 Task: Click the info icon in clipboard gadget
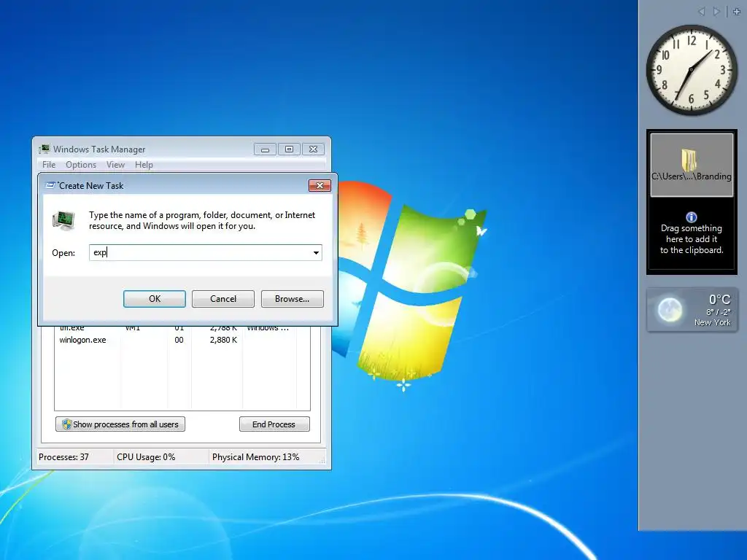[692, 217]
